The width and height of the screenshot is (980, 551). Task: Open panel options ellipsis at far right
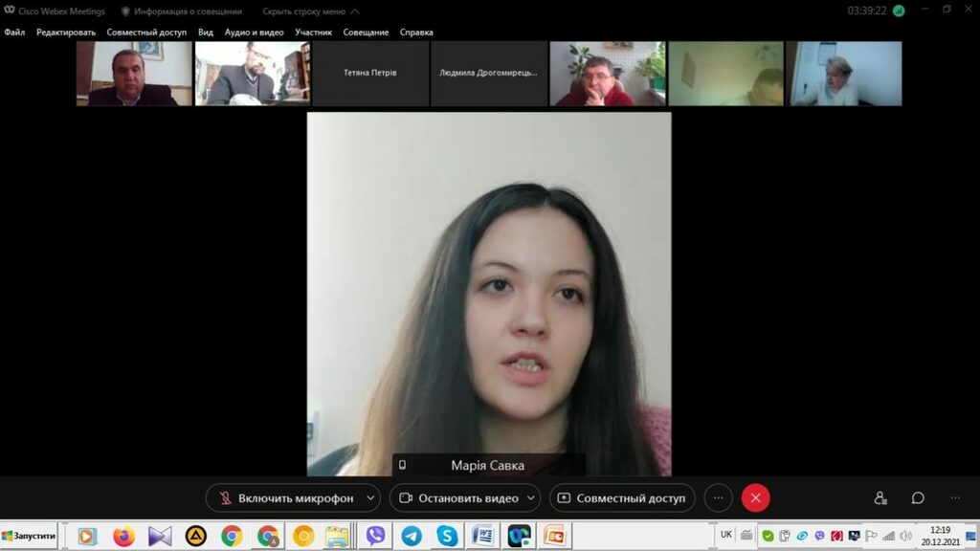click(955, 498)
